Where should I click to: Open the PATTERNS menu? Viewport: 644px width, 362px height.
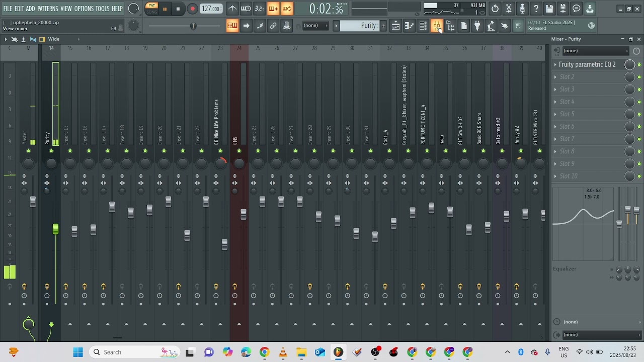(x=48, y=9)
